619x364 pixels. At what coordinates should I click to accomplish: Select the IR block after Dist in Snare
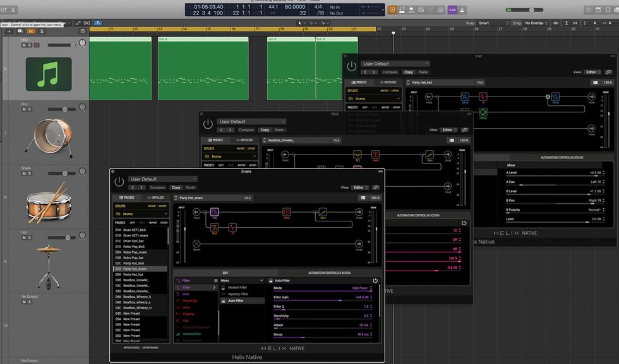coord(232,228)
